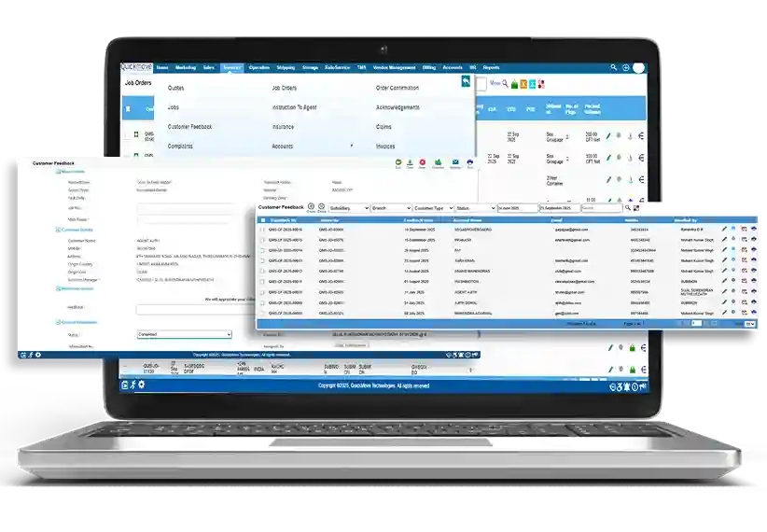Open Instruction To Agent menu entry
This screenshot has height=532, width=767.
click(x=294, y=107)
